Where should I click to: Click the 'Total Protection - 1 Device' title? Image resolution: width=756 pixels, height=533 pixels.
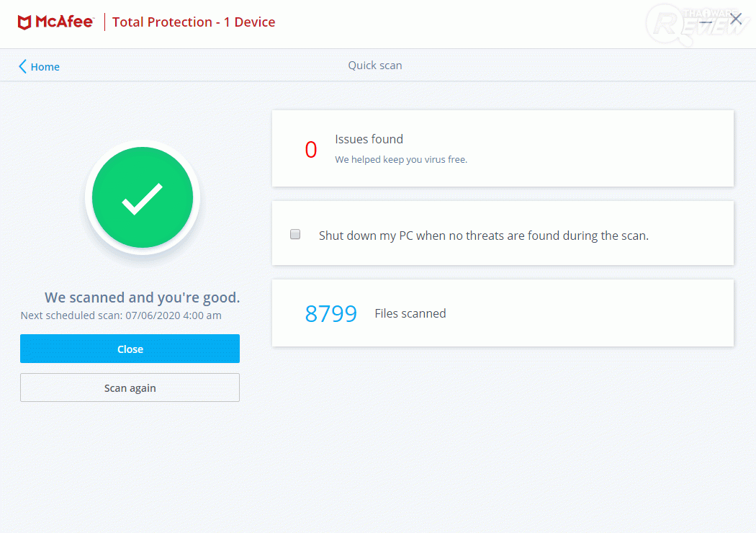pos(194,22)
